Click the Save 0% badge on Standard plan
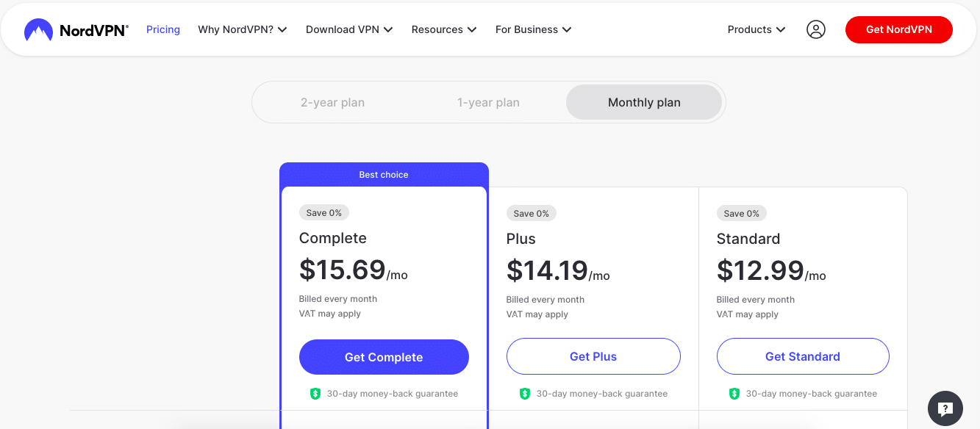 [x=742, y=213]
